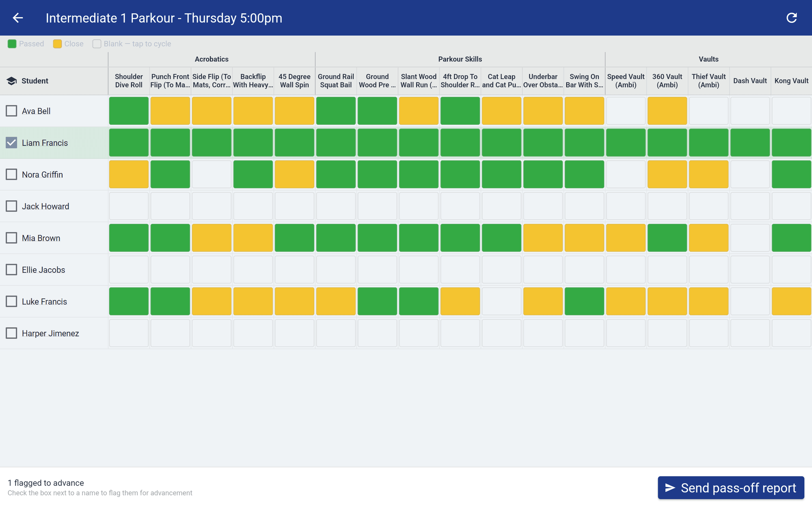Check the box next to Nora Griffin
Image resolution: width=812 pixels, height=508 pixels.
pyautogui.click(x=11, y=174)
